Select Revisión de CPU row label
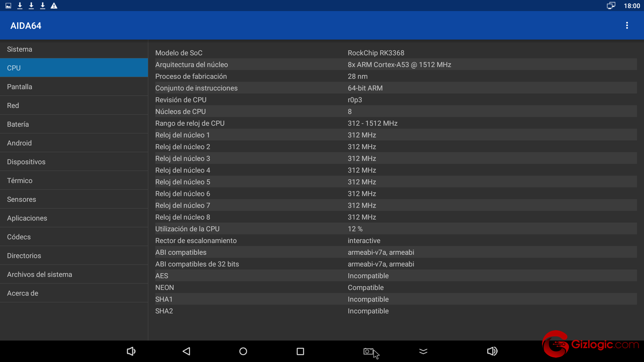The width and height of the screenshot is (644, 362). pyautogui.click(x=181, y=100)
